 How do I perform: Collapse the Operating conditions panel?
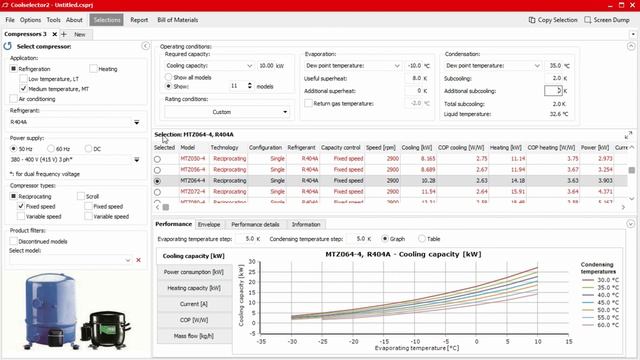point(631,46)
